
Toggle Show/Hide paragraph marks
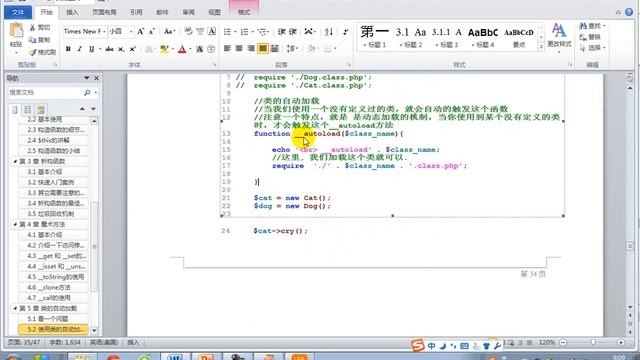[x=345, y=32]
